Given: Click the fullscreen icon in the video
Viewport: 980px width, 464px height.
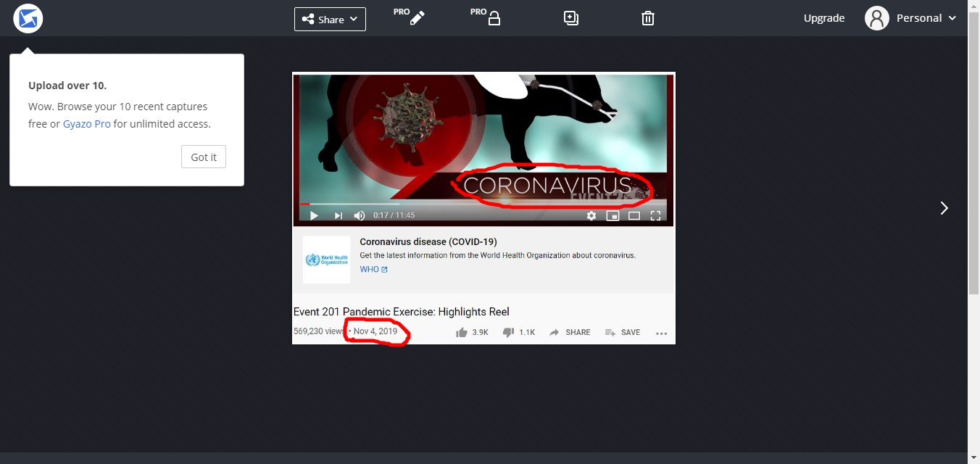Looking at the screenshot, I should click(x=655, y=215).
